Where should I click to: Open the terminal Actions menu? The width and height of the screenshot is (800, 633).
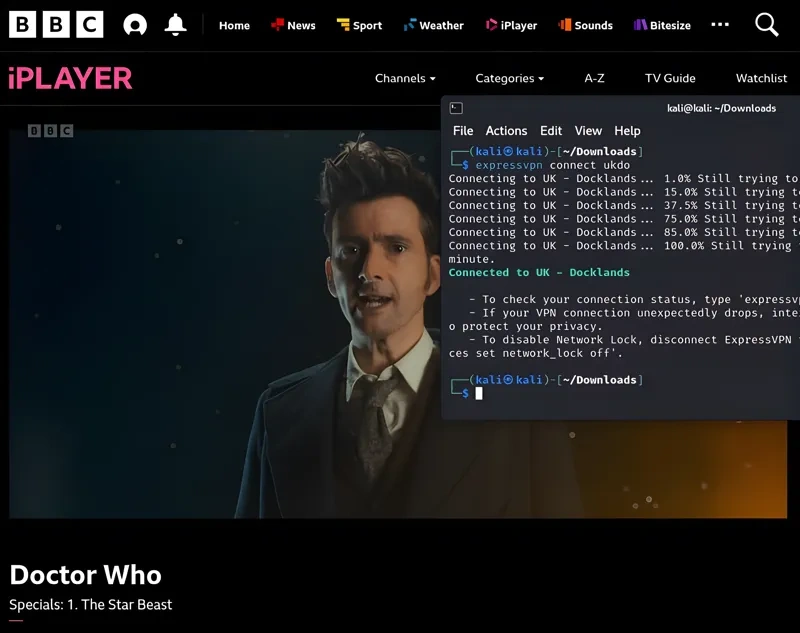pos(506,131)
